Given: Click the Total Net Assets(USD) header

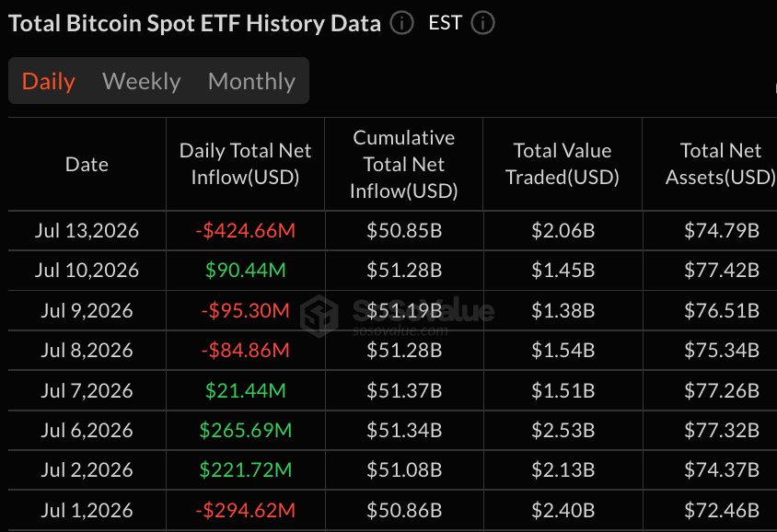Looking at the screenshot, I should click(x=721, y=164).
